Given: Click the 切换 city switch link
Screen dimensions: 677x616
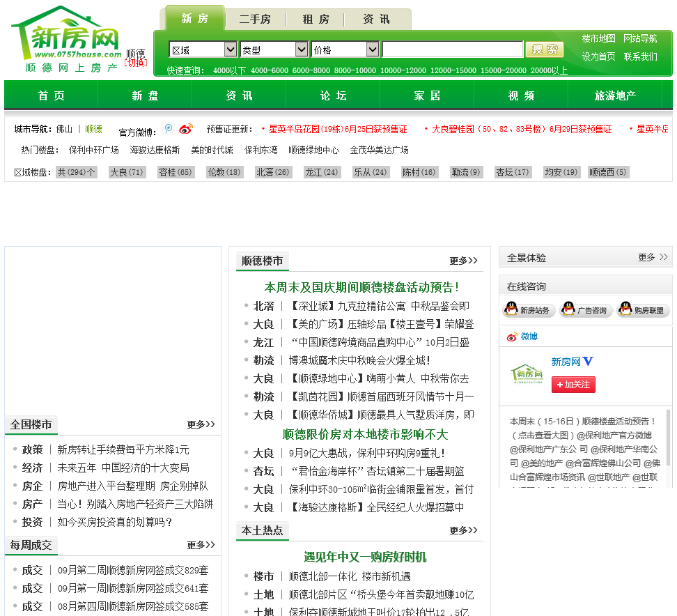Looking at the screenshot, I should pyautogui.click(x=136, y=63).
